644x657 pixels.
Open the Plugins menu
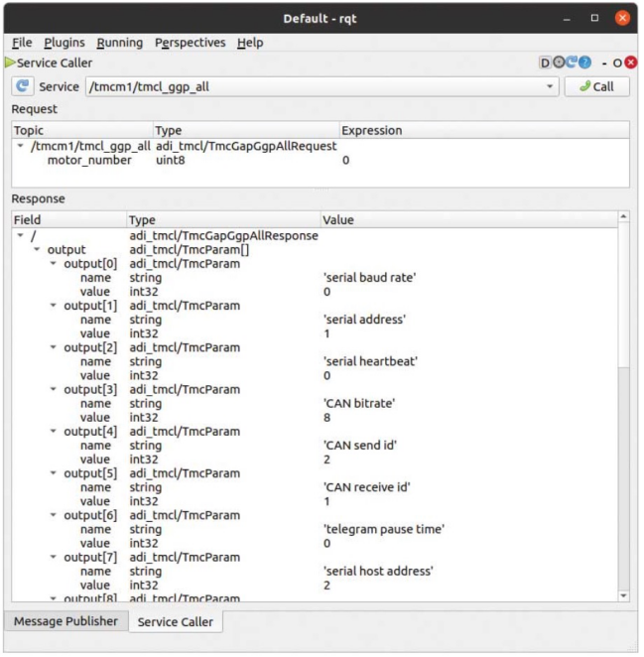(x=64, y=43)
